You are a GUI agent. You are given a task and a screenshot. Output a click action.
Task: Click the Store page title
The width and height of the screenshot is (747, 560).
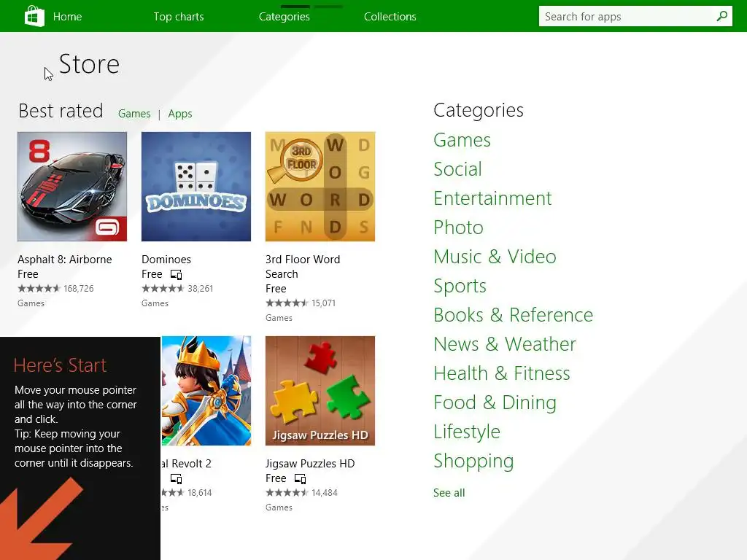click(88, 64)
